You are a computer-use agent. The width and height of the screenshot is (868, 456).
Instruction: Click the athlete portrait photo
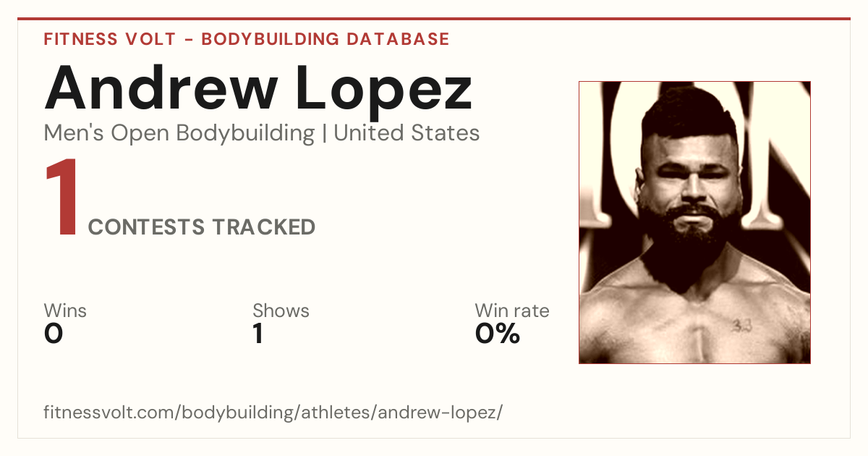pos(694,222)
